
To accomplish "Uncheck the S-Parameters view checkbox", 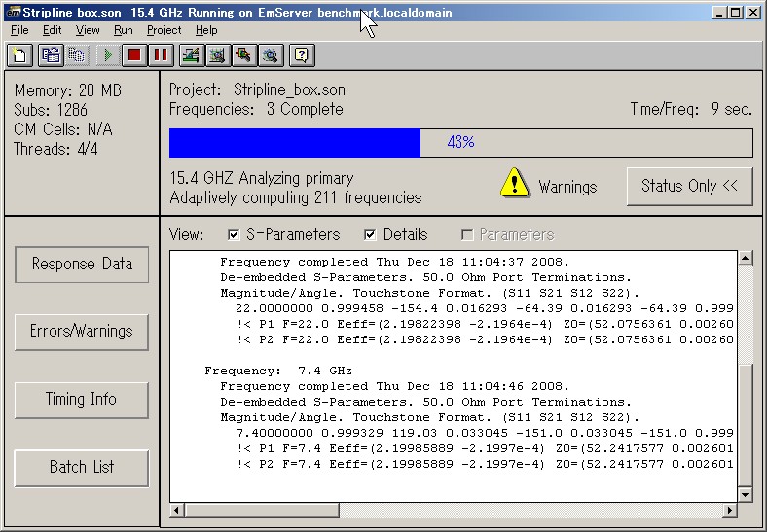I will (x=234, y=235).
